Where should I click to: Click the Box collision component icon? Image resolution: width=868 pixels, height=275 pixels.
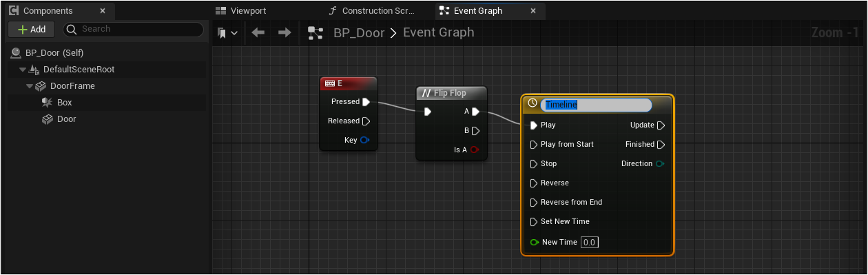47,103
